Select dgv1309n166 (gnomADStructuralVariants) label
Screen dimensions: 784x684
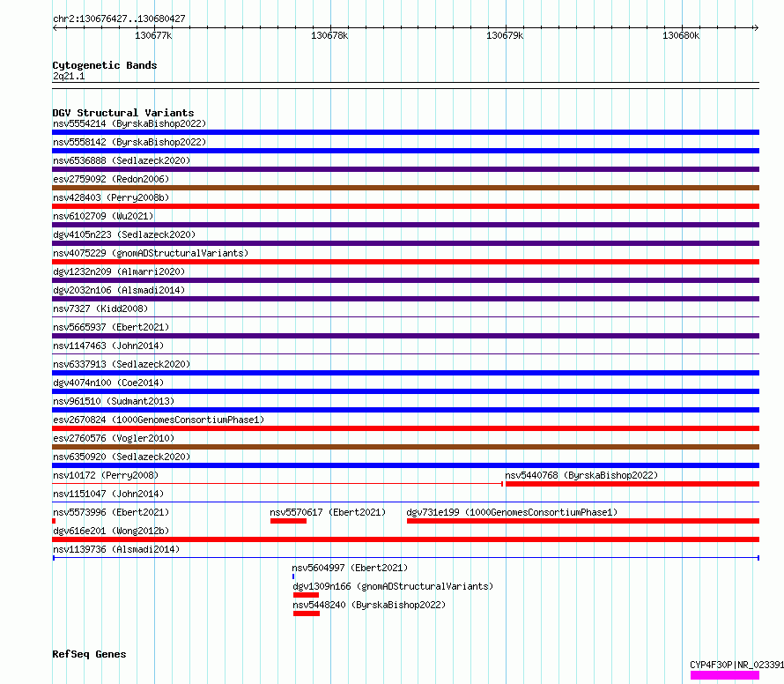click(x=393, y=586)
